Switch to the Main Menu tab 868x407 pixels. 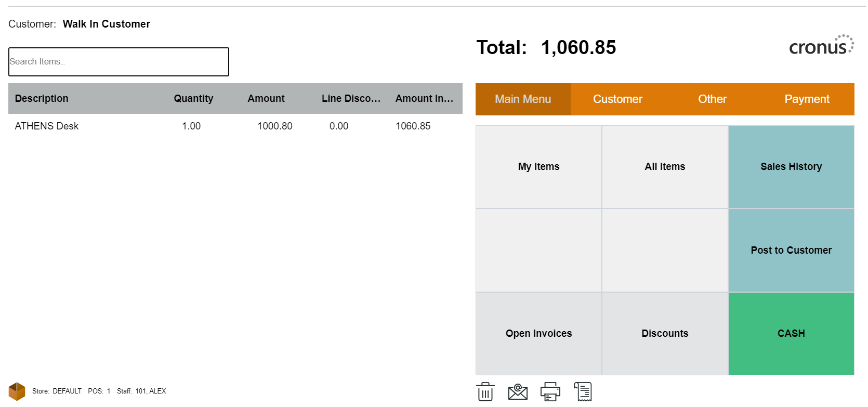pos(523,99)
